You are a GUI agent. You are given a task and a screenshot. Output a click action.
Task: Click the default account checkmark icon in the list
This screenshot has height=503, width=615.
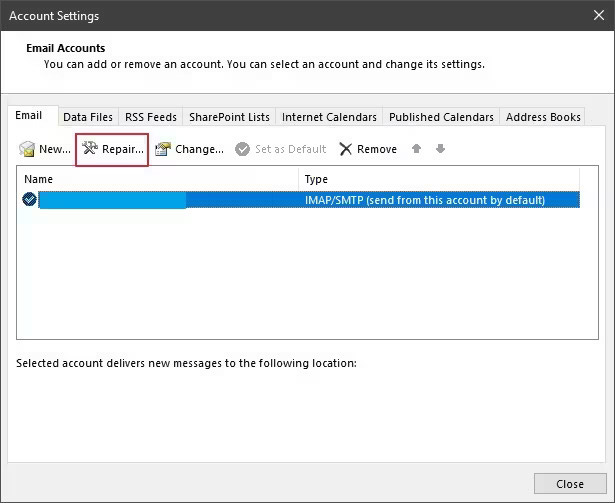tap(29, 199)
